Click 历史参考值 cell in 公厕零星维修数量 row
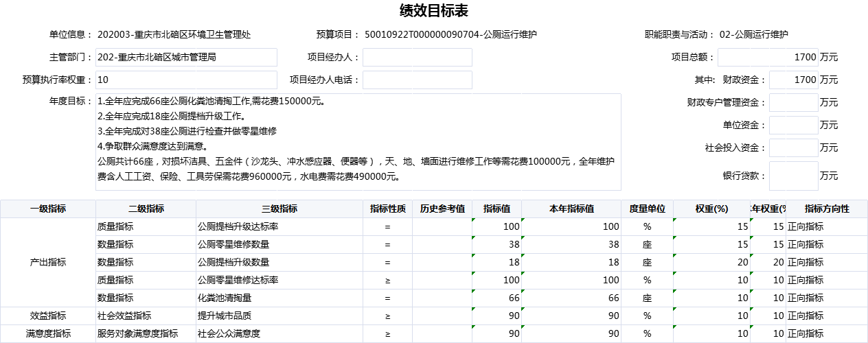868x343 pixels. pos(442,245)
